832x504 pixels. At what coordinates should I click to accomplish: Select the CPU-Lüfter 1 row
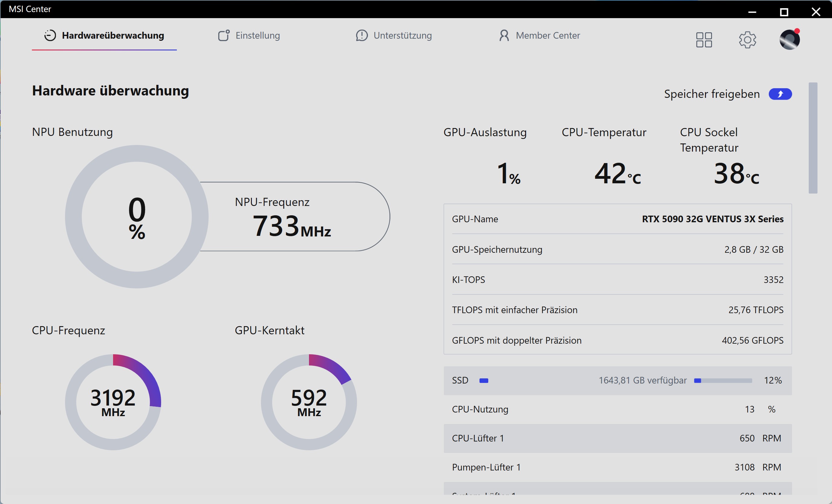pos(618,438)
